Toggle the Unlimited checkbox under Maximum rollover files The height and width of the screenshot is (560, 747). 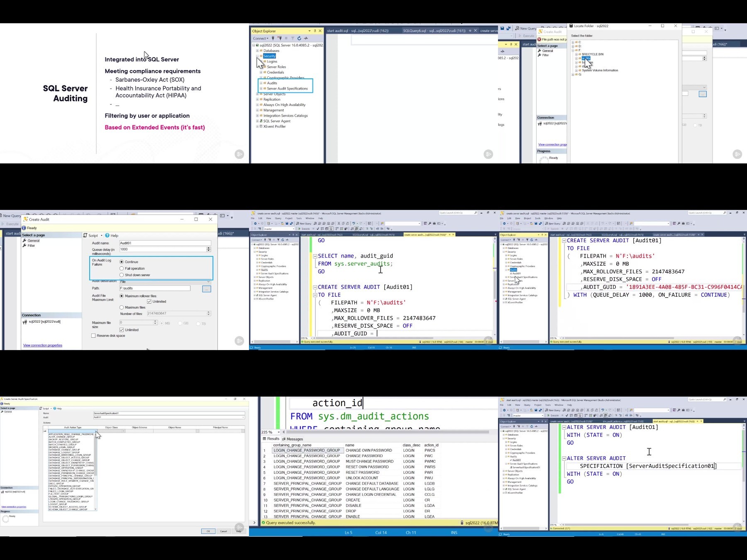[x=149, y=302]
